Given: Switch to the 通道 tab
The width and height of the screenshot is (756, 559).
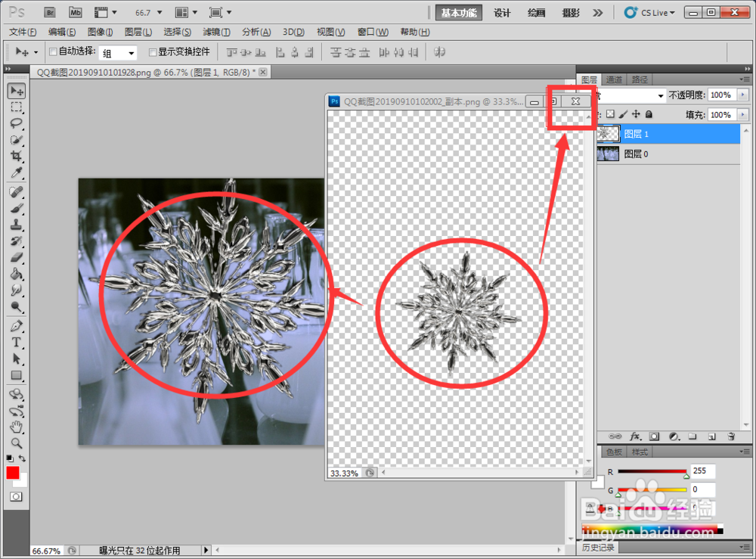Looking at the screenshot, I should [x=613, y=79].
